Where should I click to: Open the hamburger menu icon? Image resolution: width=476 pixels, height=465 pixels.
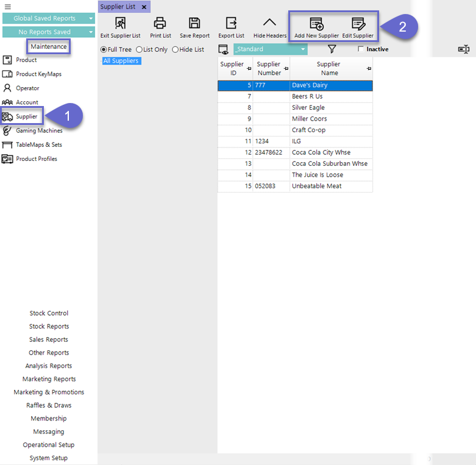(x=8, y=7)
